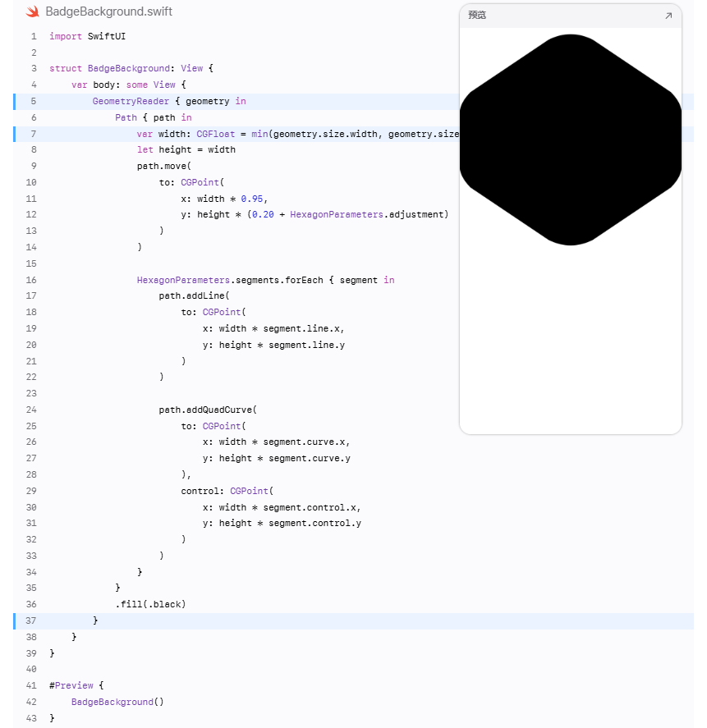Screen dimensions: 707x728
Task: Click the preview panel title label
Action: click(477, 16)
